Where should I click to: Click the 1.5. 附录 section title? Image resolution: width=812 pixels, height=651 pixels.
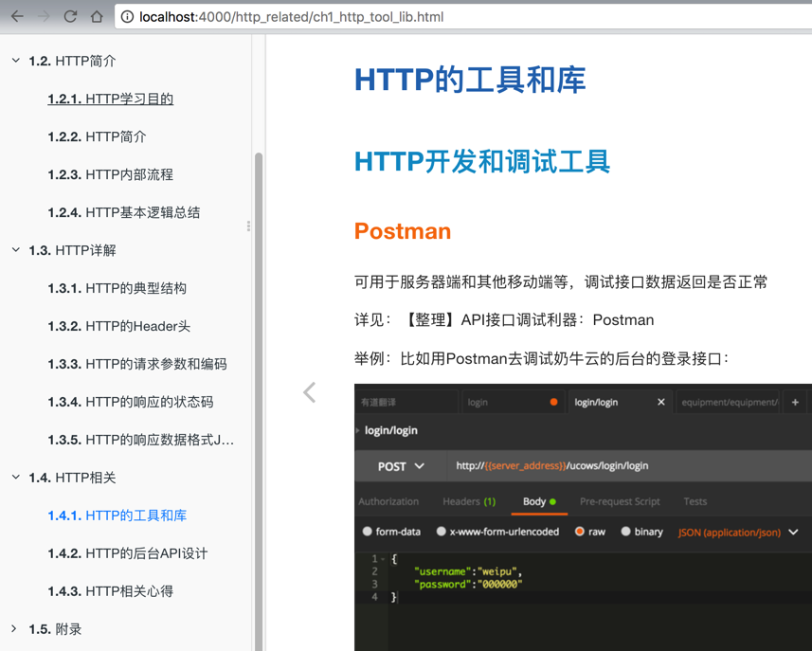[55, 628]
